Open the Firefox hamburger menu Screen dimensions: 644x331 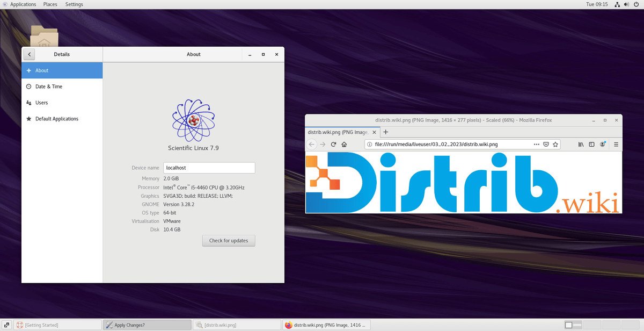click(616, 144)
